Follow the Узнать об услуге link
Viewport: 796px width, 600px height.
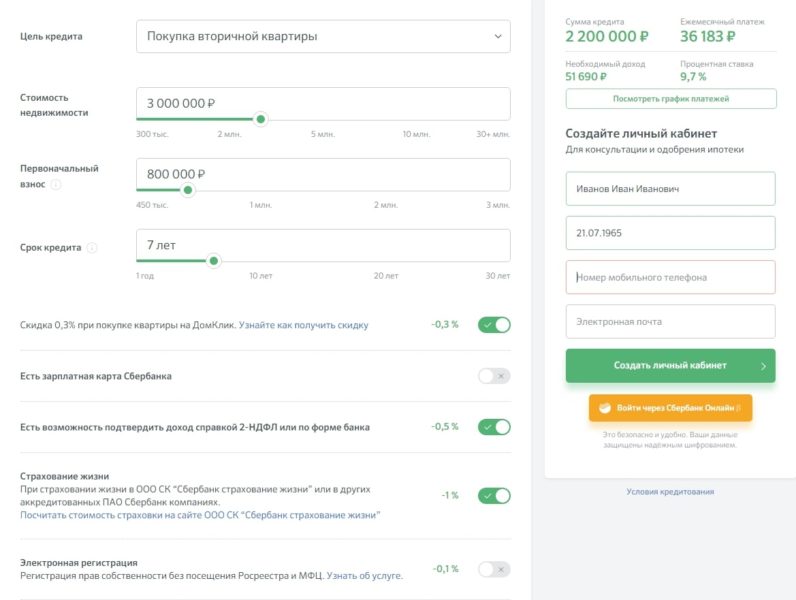[x=364, y=576]
